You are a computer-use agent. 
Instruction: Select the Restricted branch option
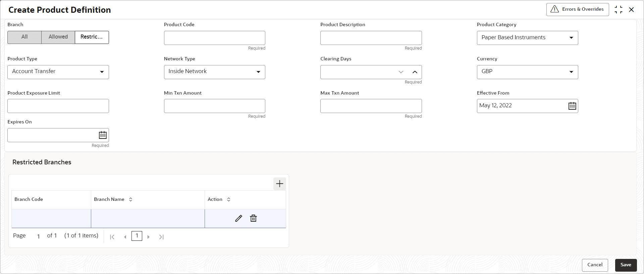pos(92,37)
